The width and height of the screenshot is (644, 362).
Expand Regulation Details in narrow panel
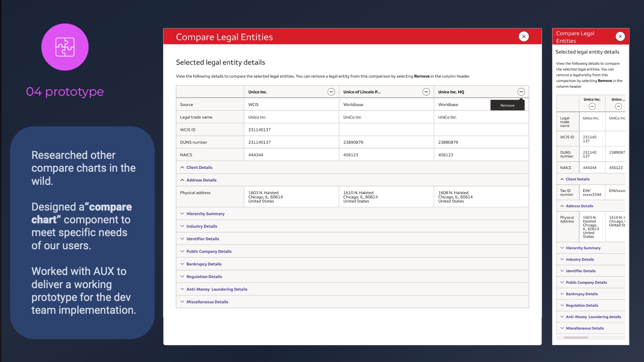pos(582,305)
